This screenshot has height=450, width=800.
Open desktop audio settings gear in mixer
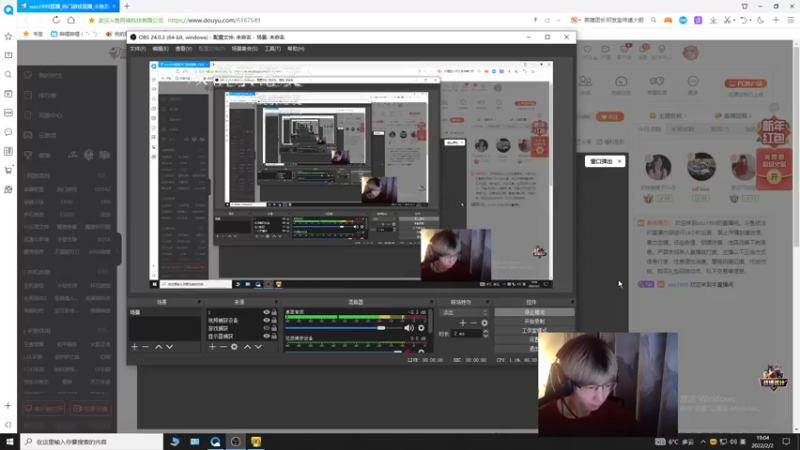coord(421,328)
